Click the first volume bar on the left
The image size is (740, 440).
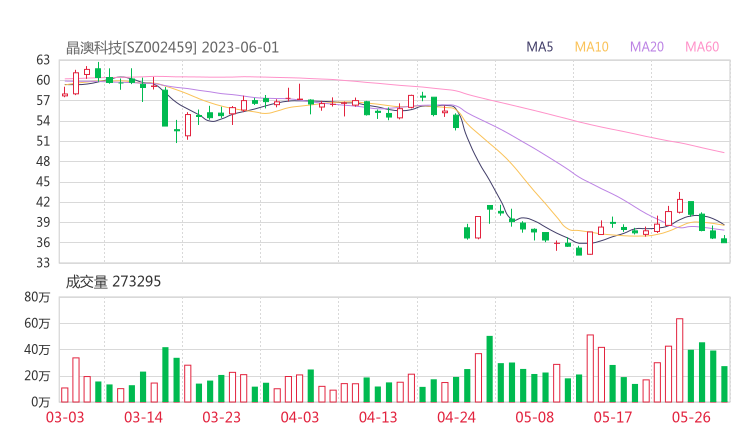click(x=65, y=394)
